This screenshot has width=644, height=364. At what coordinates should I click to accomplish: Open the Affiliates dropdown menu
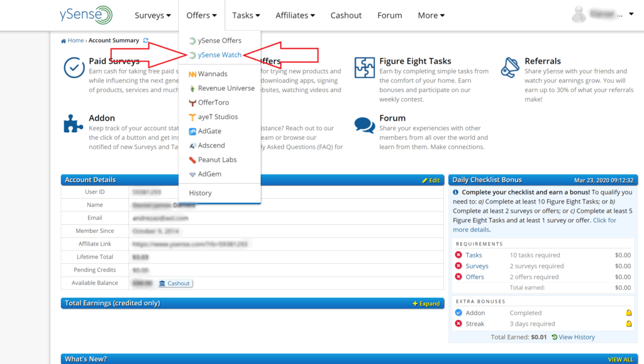coord(295,15)
